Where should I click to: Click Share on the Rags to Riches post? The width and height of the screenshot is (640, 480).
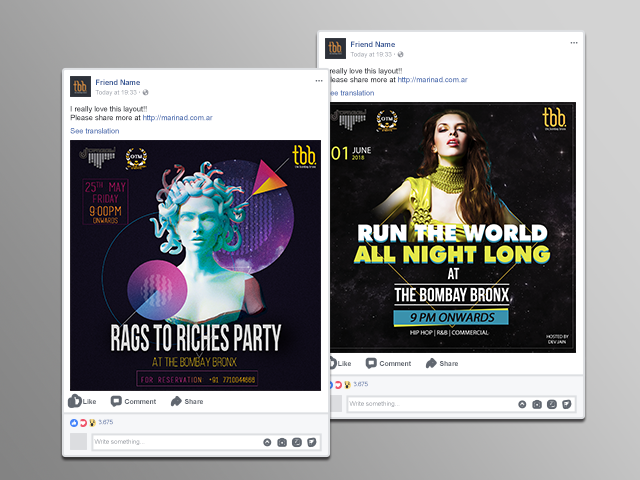[187, 401]
